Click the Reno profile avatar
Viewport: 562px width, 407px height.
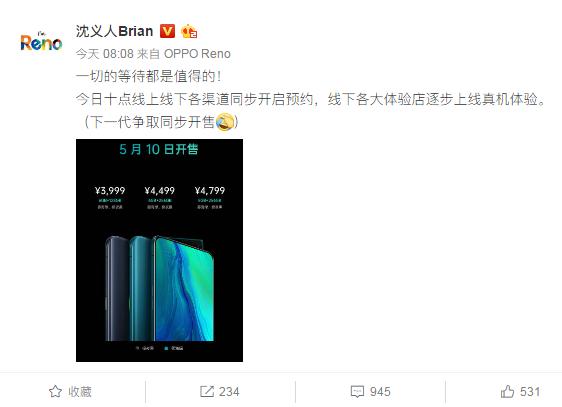click(x=41, y=42)
